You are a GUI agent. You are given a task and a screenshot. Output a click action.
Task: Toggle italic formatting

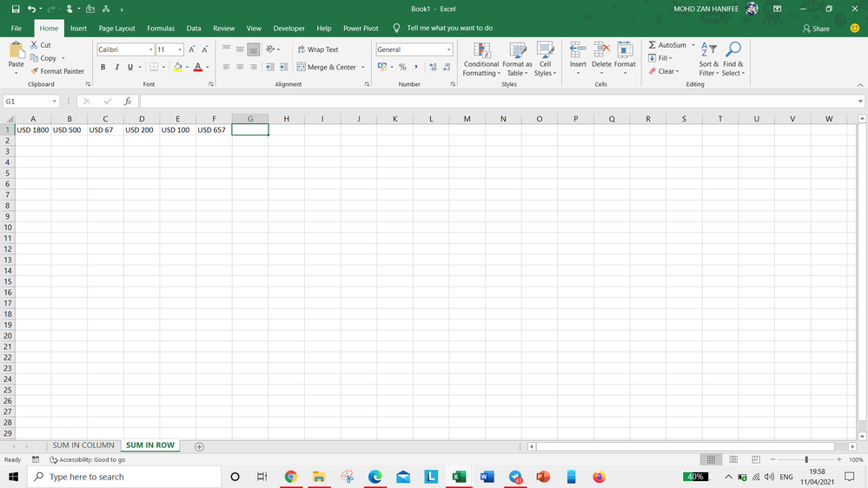[116, 67]
